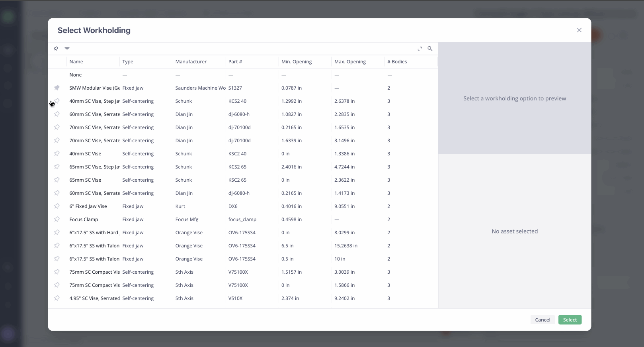
Task: Unpin the SMW Modular Vise row
Action: tap(57, 88)
